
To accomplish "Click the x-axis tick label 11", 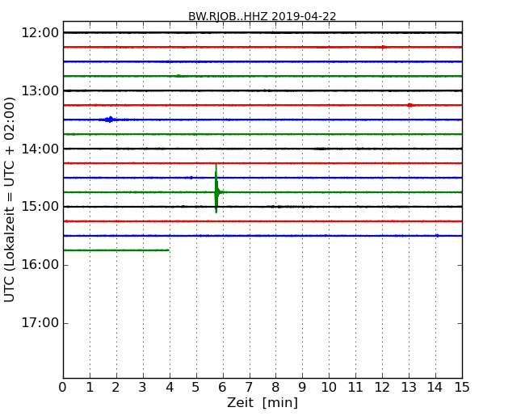I will coord(355,388).
